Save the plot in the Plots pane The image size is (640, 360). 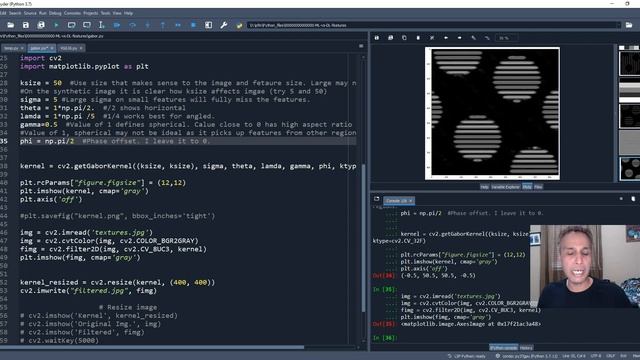pos(377,38)
